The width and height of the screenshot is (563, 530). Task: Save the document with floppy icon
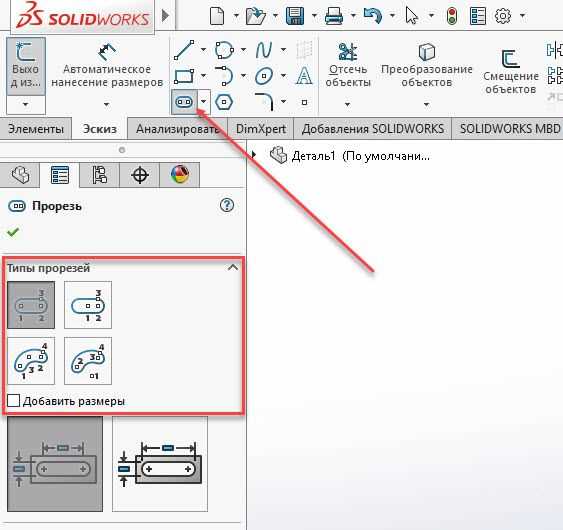coord(295,16)
